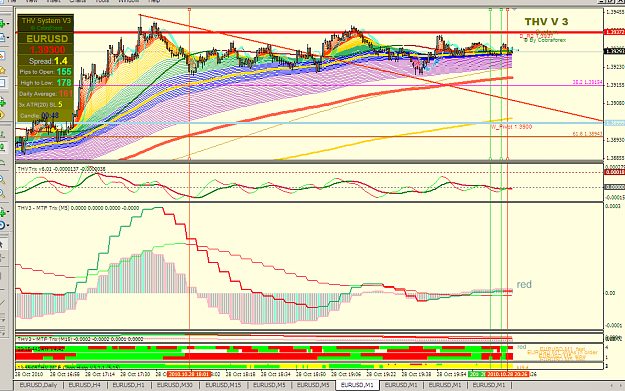The height and width of the screenshot is (391, 625).
Task: Switch to the EURUSD,M30 chart tab
Action: click(175, 385)
